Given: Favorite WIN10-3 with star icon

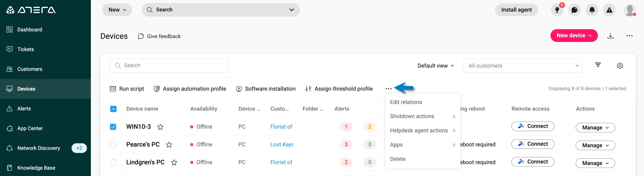Looking at the screenshot, I should pyautogui.click(x=160, y=127).
